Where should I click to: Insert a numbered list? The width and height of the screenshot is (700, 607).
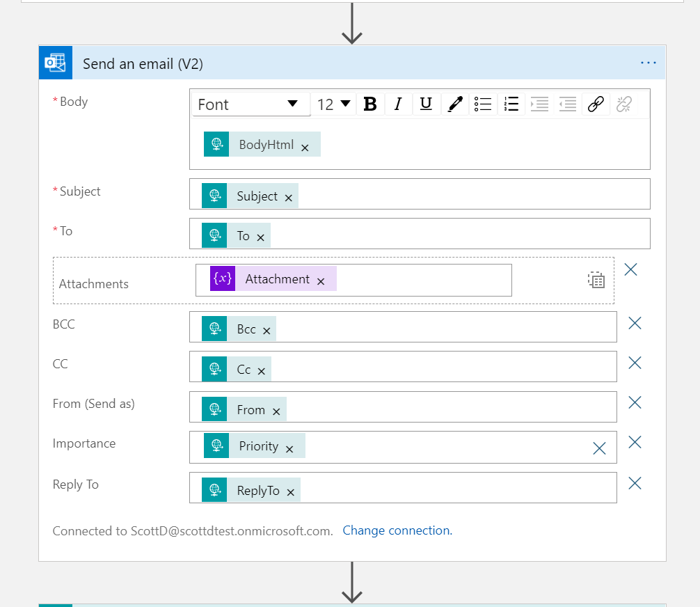511,104
